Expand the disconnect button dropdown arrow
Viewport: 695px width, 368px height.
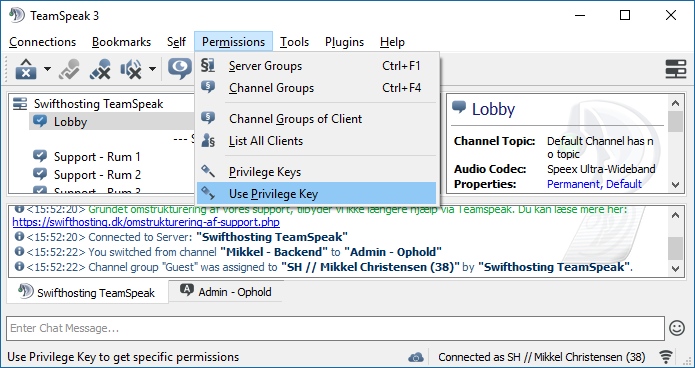[x=47, y=69]
